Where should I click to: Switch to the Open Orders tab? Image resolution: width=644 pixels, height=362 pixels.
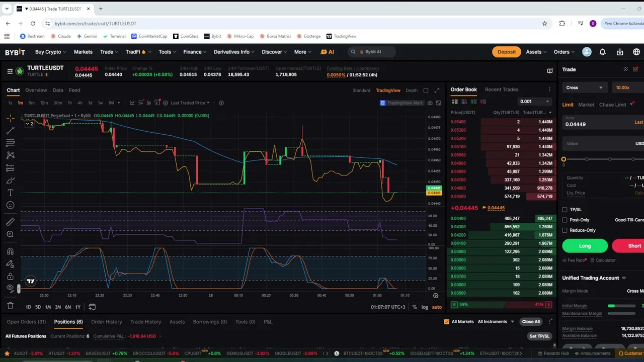click(26, 322)
